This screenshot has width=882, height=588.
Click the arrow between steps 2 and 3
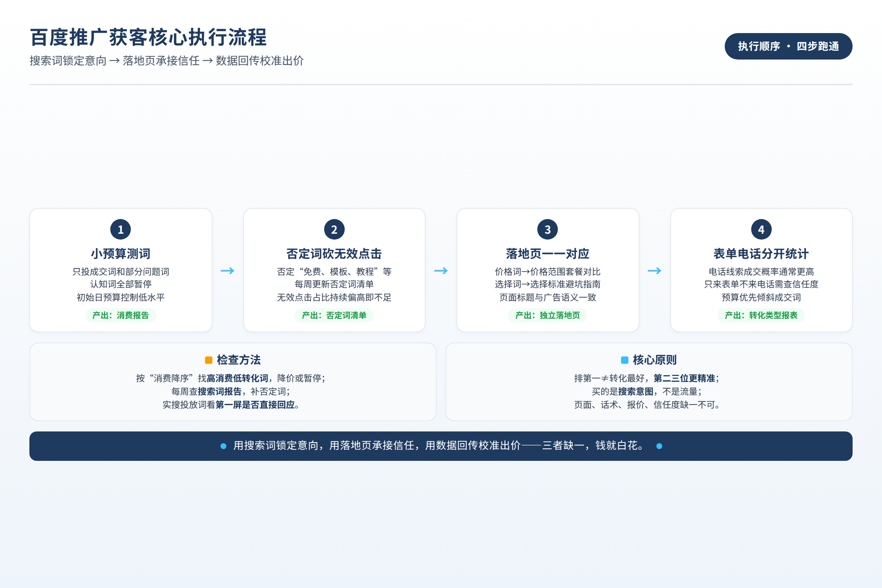[441, 270]
